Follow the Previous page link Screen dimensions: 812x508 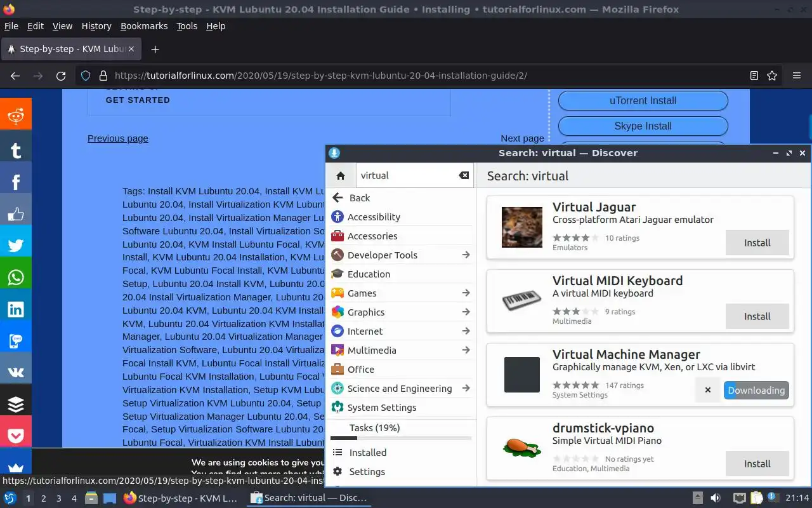(118, 138)
